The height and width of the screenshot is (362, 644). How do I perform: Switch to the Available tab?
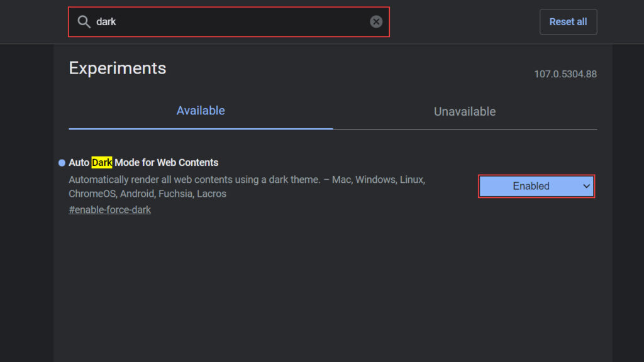pyautogui.click(x=201, y=111)
